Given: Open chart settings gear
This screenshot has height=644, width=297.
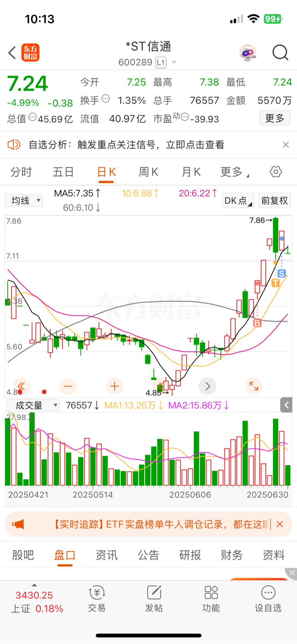Looking at the screenshot, I should pos(276,172).
